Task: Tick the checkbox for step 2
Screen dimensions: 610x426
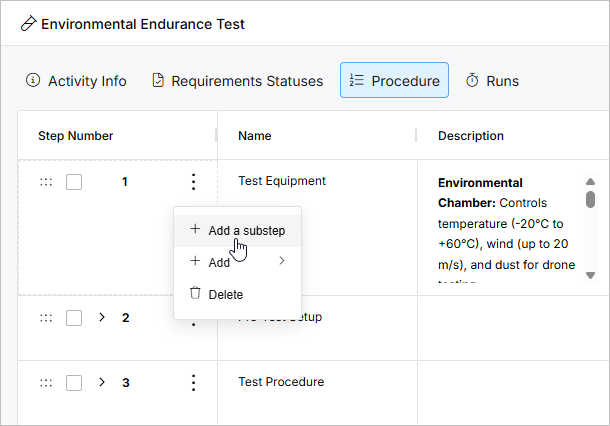Action: [x=74, y=318]
